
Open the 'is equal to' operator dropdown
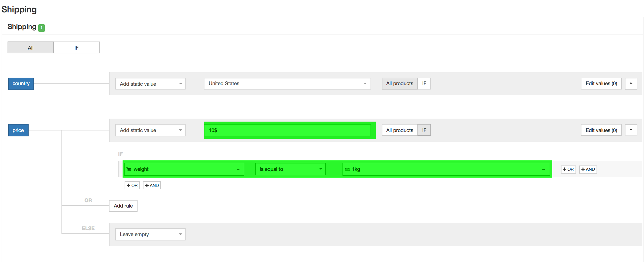290,169
